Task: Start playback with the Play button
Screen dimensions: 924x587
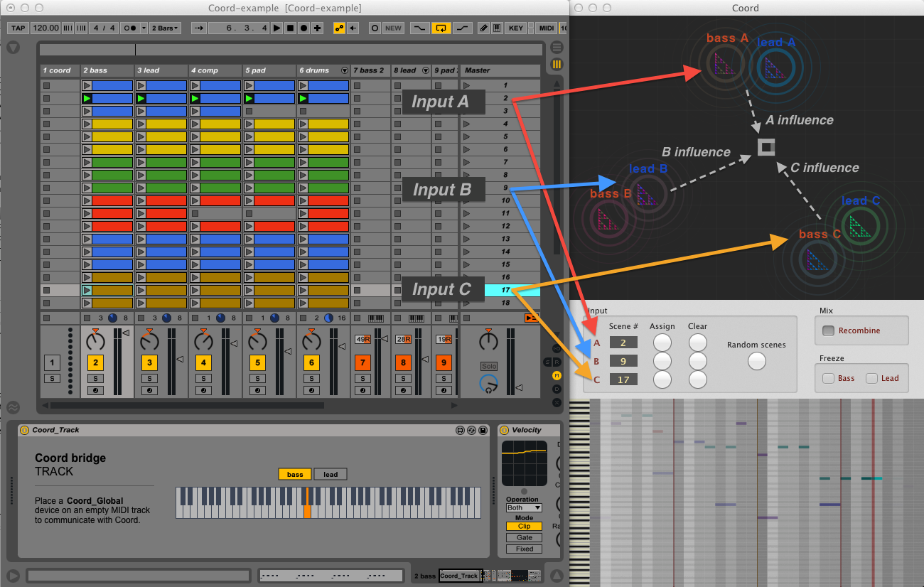Action: click(276, 28)
